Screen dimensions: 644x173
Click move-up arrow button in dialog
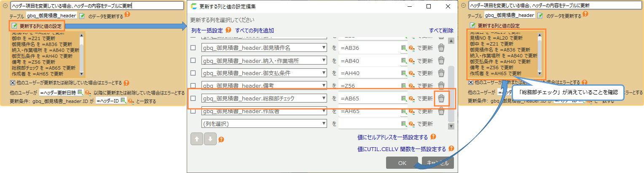point(197,139)
